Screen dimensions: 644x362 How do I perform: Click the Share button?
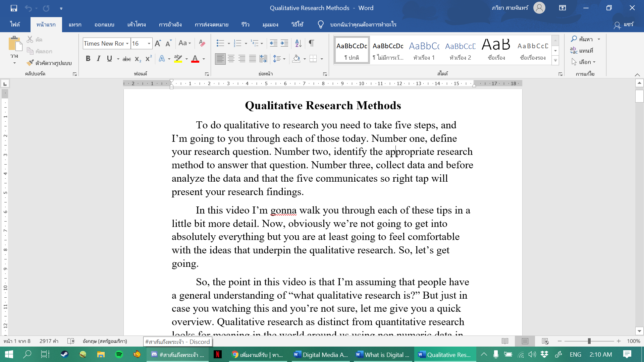tap(624, 24)
